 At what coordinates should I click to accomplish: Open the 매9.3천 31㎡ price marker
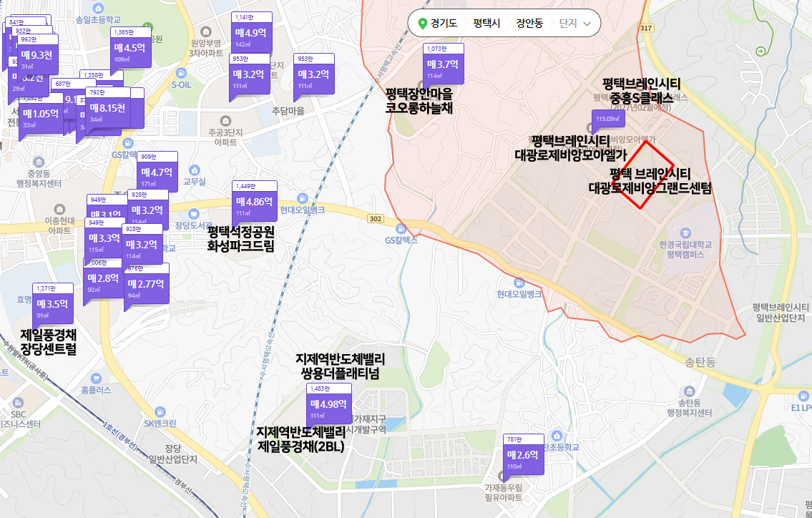pos(38,55)
